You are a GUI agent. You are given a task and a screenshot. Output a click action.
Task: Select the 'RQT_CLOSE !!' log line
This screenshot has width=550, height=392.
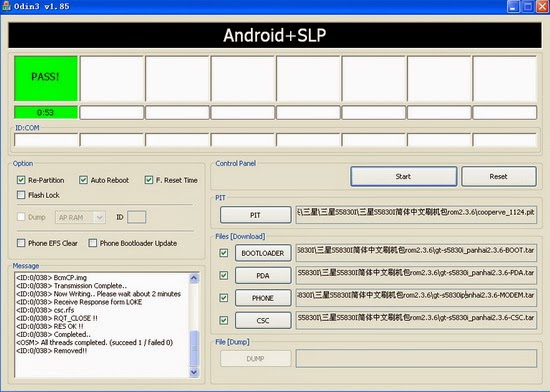[57, 318]
